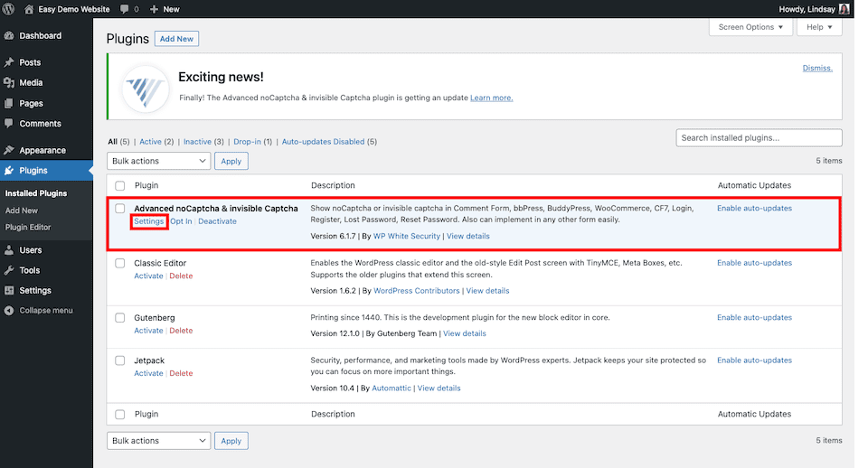This screenshot has height=468, width=868.
Task: Click the WordPress logo icon
Action: 9,9
